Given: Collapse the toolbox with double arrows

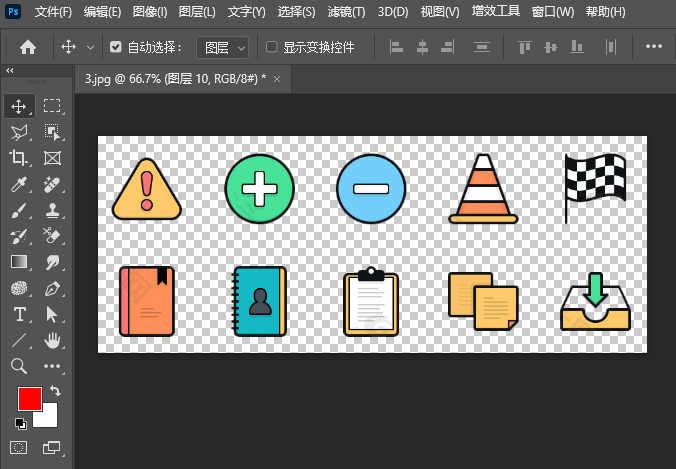Looking at the screenshot, I should [x=9, y=70].
